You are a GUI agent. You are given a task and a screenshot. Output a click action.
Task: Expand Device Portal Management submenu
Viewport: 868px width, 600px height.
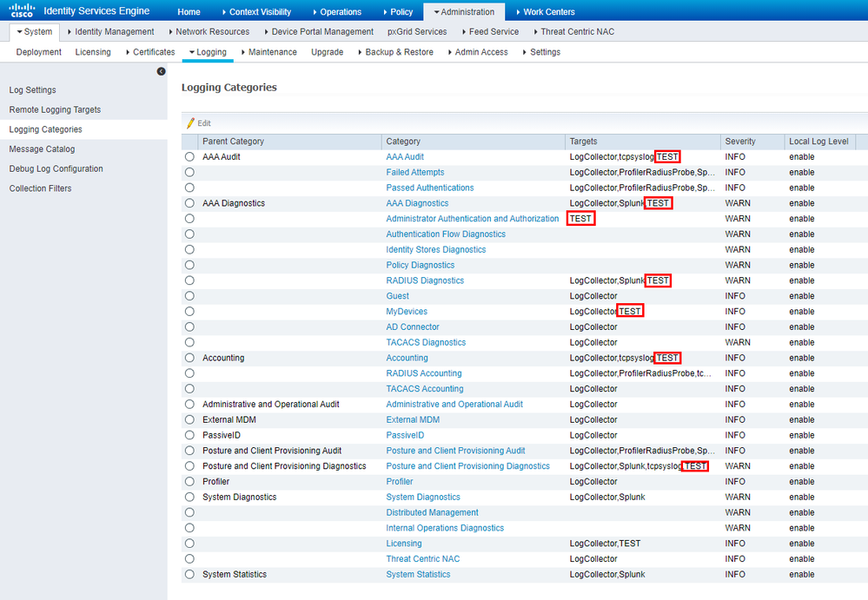[319, 31]
